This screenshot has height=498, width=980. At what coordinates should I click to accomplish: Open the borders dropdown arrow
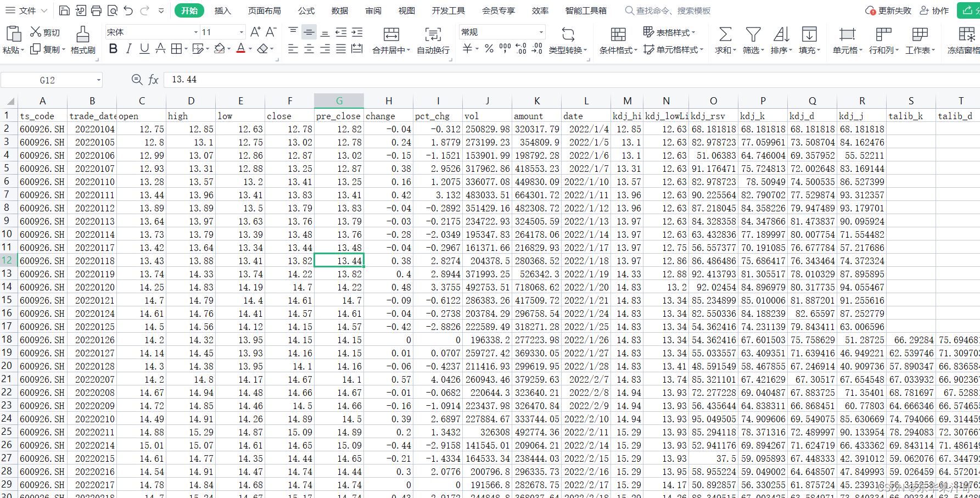pyautogui.click(x=186, y=49)
